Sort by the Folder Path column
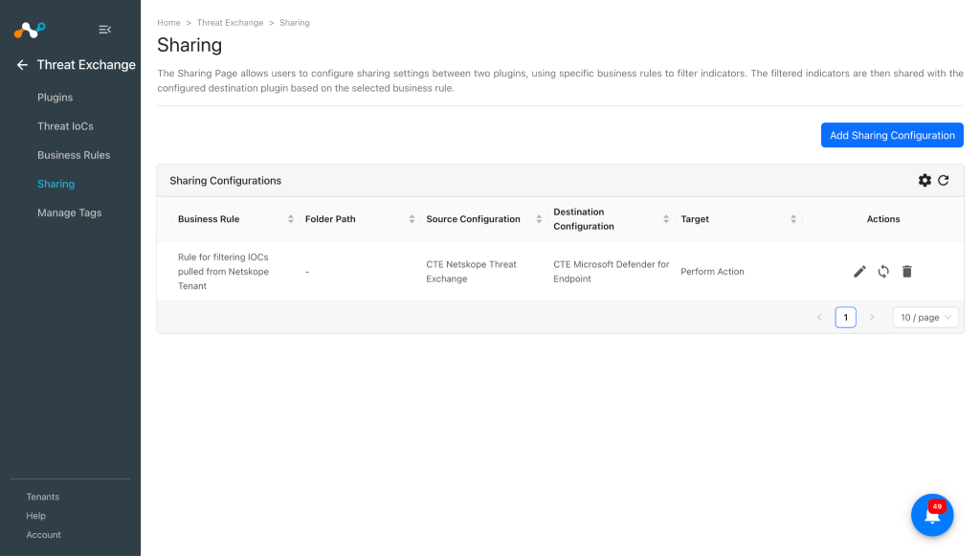This screenshot has width=980, height=556. click(x=412, y=219)
